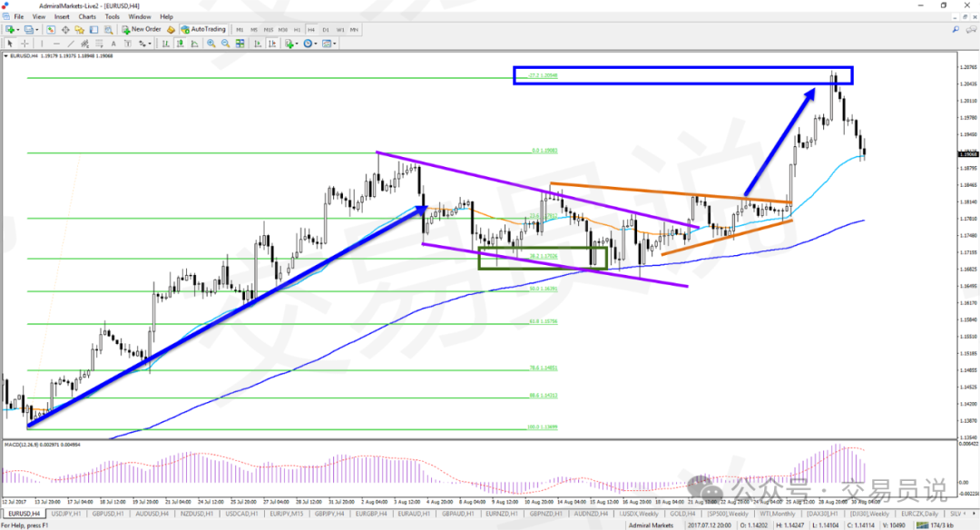Screen dimensions: 980x530
Task: Click the 61.8 1.15756 Fibonacci label
Action: coord(544,321)
